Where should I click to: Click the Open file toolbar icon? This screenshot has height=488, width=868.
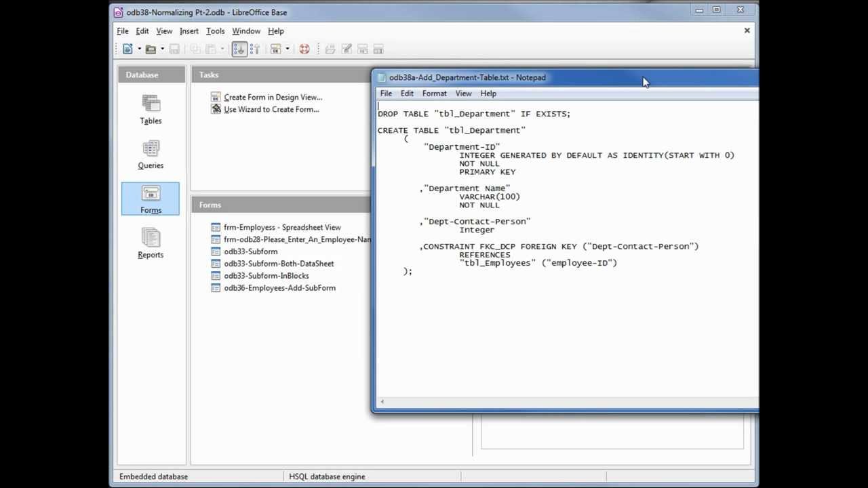coord(151,49)
